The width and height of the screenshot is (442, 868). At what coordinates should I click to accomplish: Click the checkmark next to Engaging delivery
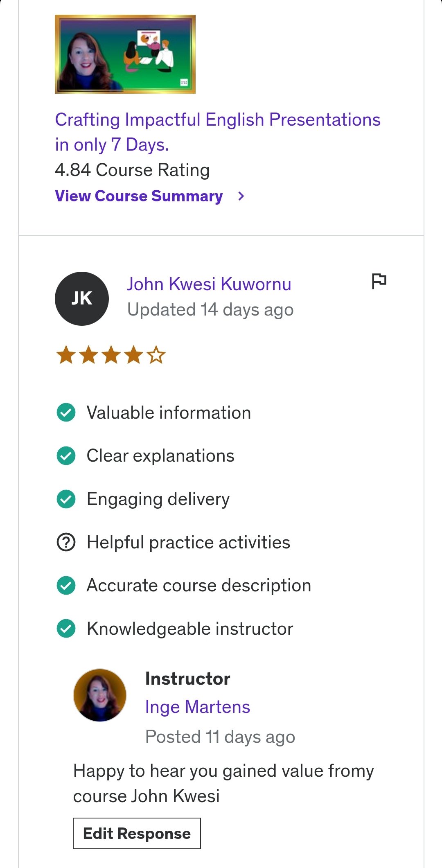click(66, 499)
